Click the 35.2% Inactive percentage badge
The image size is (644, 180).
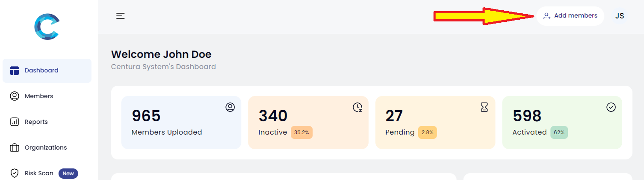(x=301, y=132)
